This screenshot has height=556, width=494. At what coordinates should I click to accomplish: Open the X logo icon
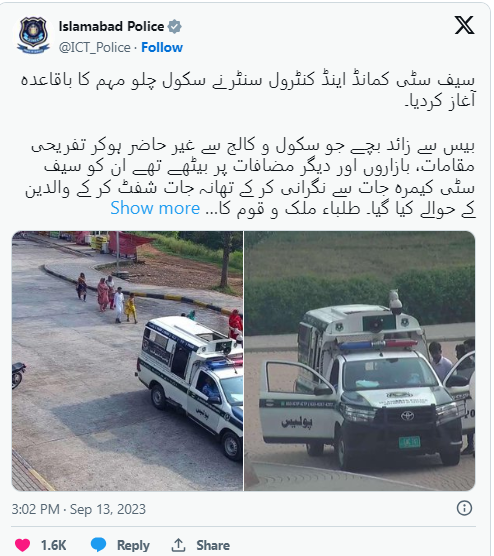(464, 26)
